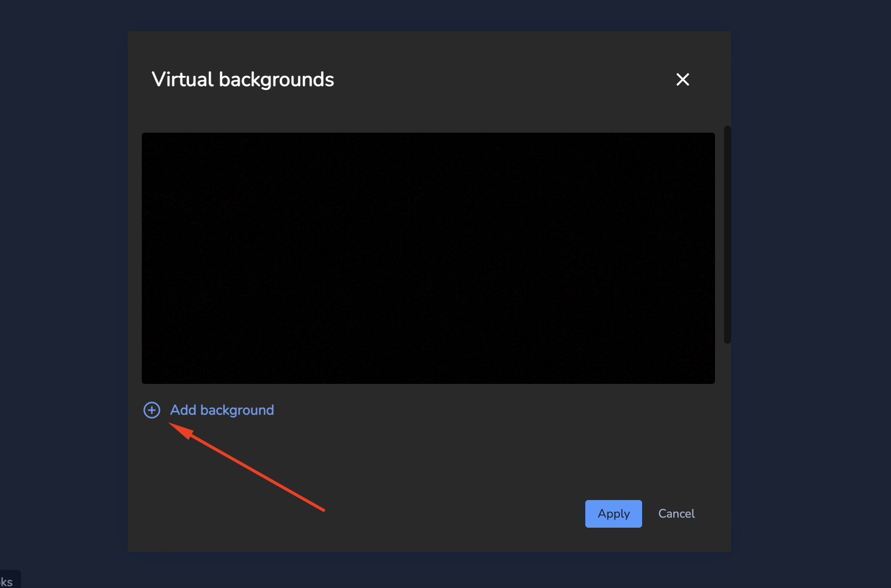Screen dimensions: 891x588
Task: Click the word 'background' in the Add link
Action: [x=237, y=410]
